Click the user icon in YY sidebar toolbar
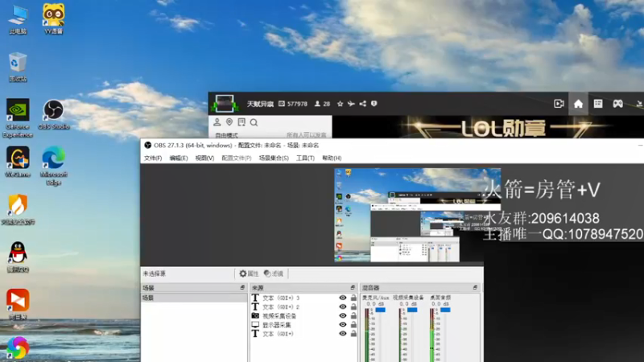Viewport: 644px width, 362px height. 217,122
